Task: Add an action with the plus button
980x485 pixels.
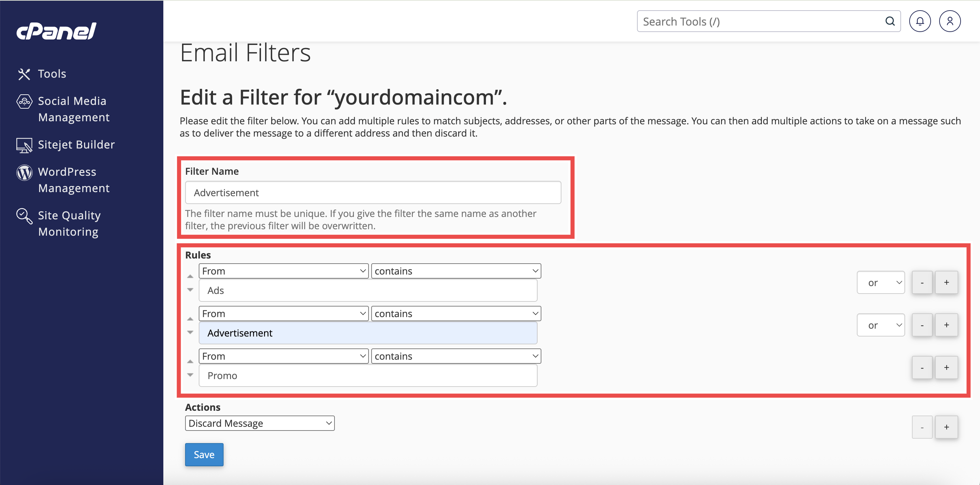Action: (x=946, y=427)
